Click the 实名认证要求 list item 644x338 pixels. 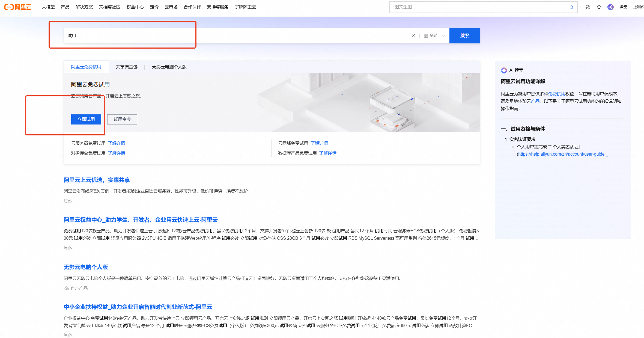tap(522, 139)
